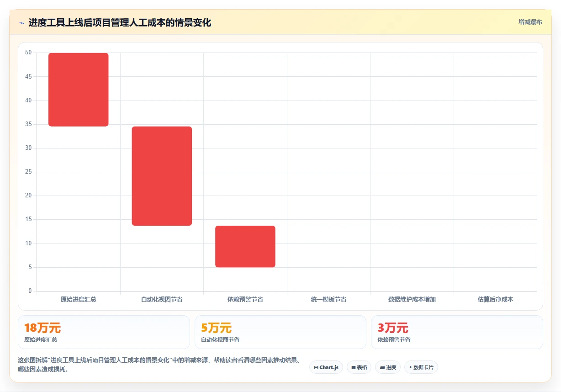Click the y-axis value 20
This screenshot has height=392, width=561.
(x=28, y=196)
